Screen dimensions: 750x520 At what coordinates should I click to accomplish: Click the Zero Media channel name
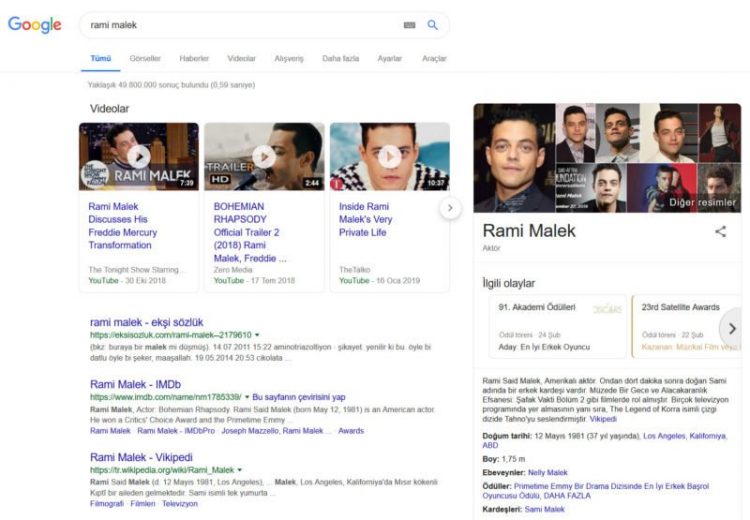click(233, 270)
